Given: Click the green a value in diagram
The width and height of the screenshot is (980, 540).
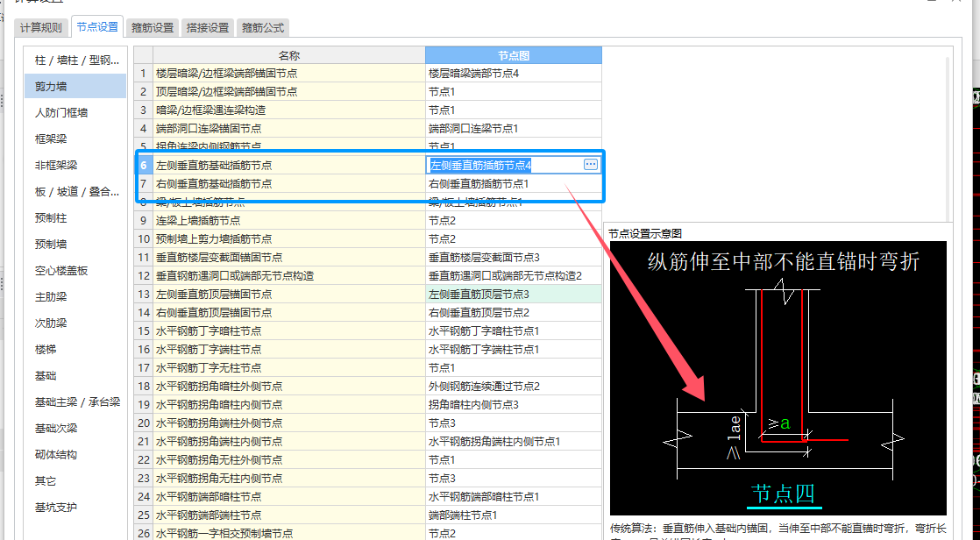Looking at the screenshot, I should coord(784,423).
